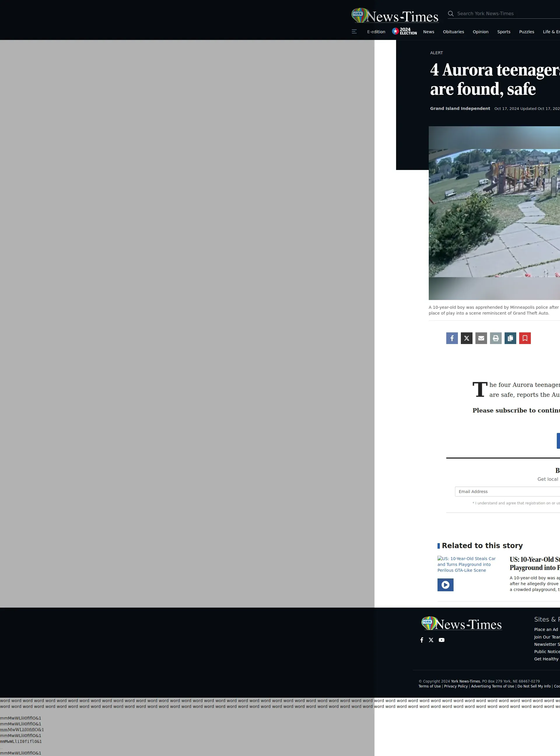Viewport: 560px width, 756px height.
Task: Click the York News-Times header logo
Action: click(x=395, y=15)
